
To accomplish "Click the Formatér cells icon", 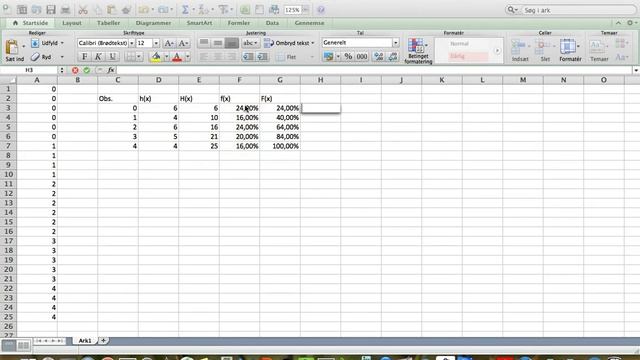I will pos(568,47).
